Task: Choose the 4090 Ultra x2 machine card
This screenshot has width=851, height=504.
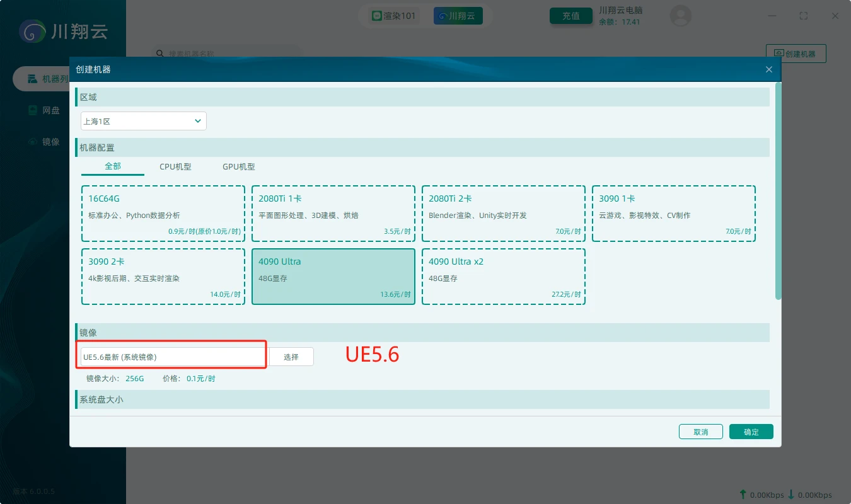Action: click(504, 277)
